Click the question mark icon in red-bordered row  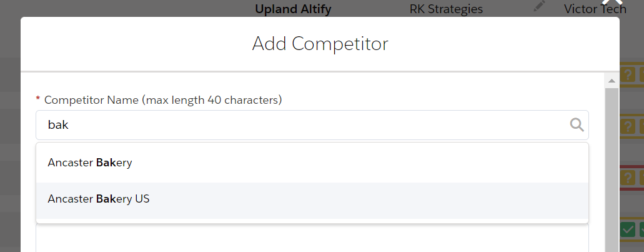(x=627, y=178)
